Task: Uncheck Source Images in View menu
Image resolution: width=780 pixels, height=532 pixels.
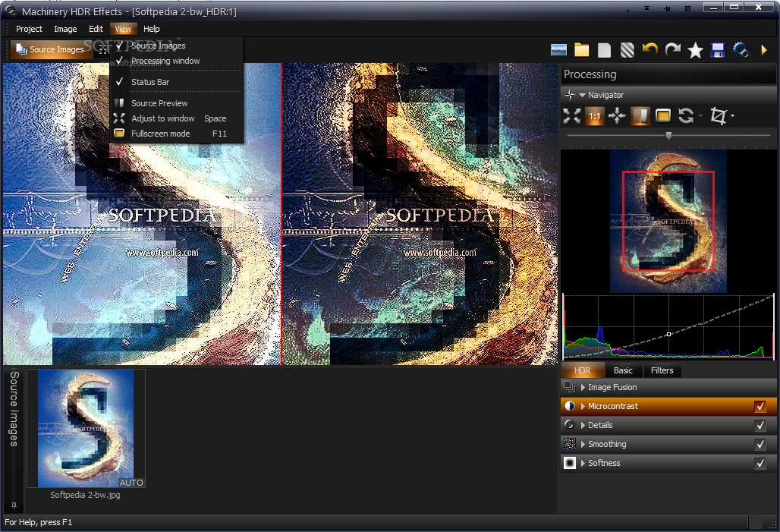Action: click(x=176, y=46)
